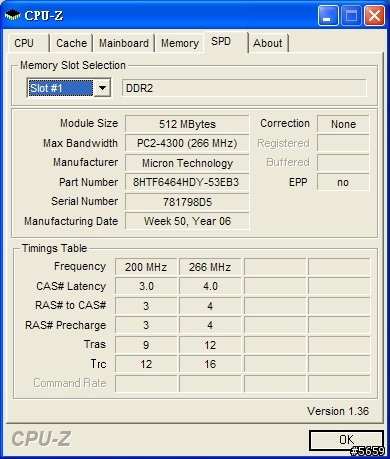Click RAS# to CAS# value 3
Screen dimensions: 390x459
(x=146, y=306)
